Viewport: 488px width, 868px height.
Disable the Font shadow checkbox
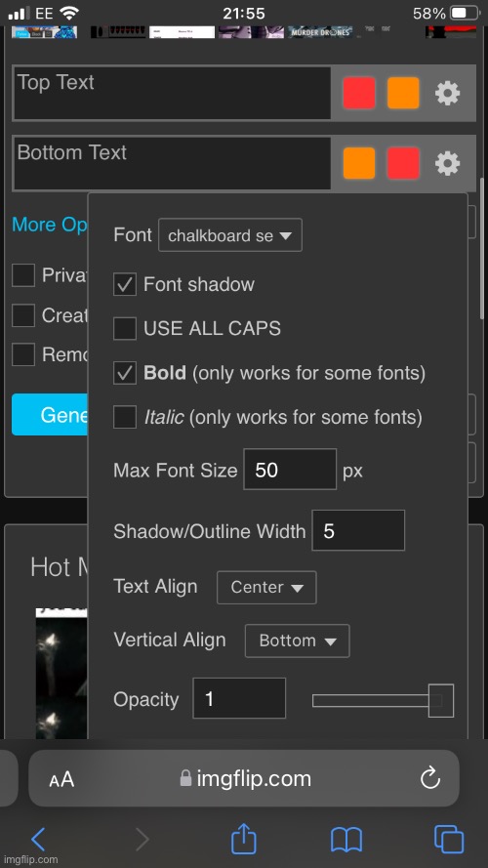(125, 284)
